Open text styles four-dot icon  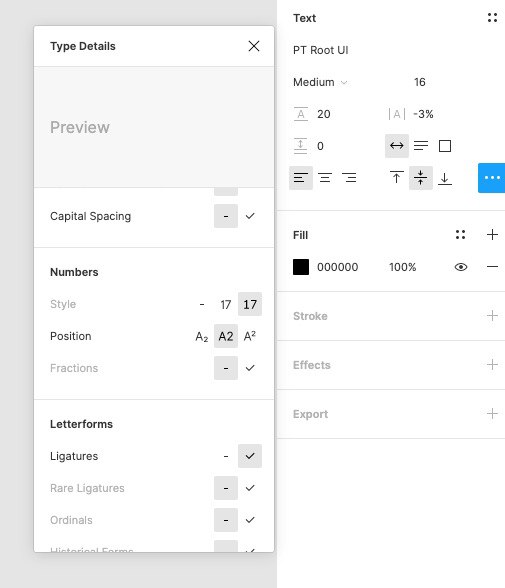pyautogui.click(x=492, y=18)
